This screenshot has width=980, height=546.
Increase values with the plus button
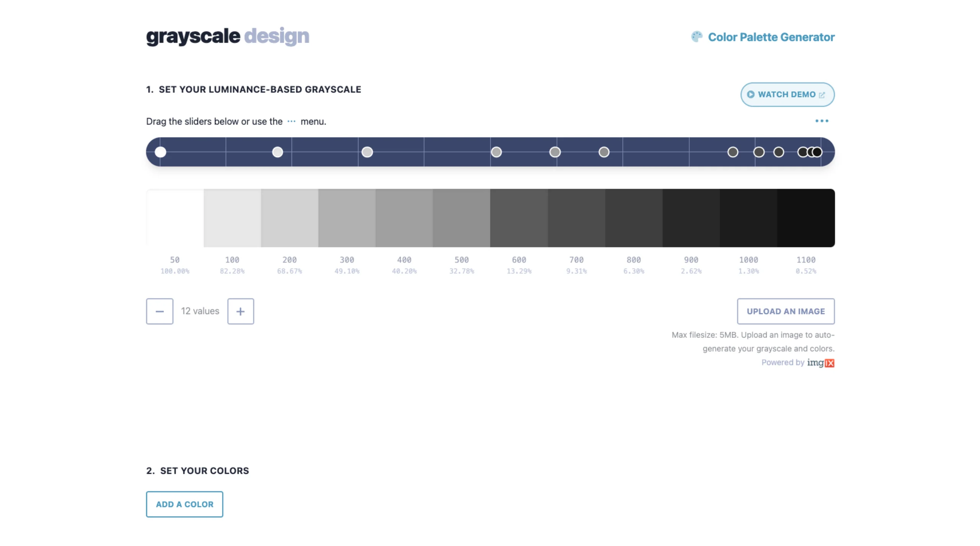click(240, 311)
